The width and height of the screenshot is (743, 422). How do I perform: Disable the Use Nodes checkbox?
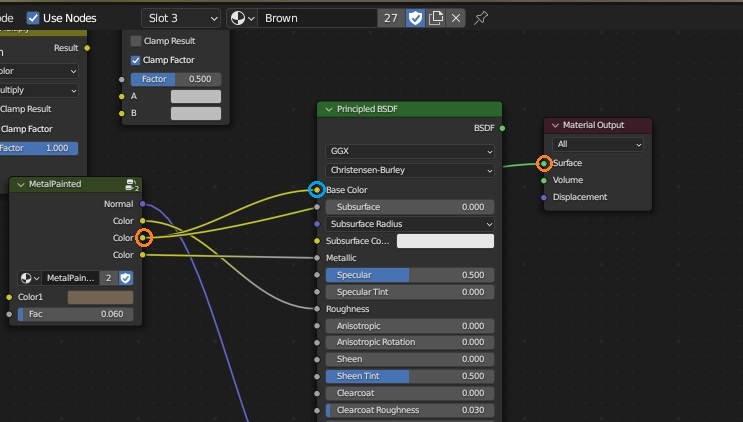click(x=33, y=18)
